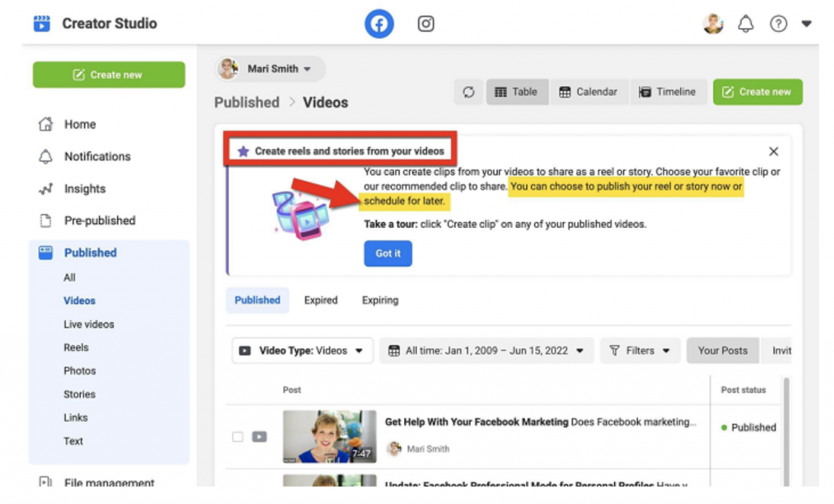Click the Get Help With Your Facebook Marketing title
The image size is (834, 504).
click(476, 422)
